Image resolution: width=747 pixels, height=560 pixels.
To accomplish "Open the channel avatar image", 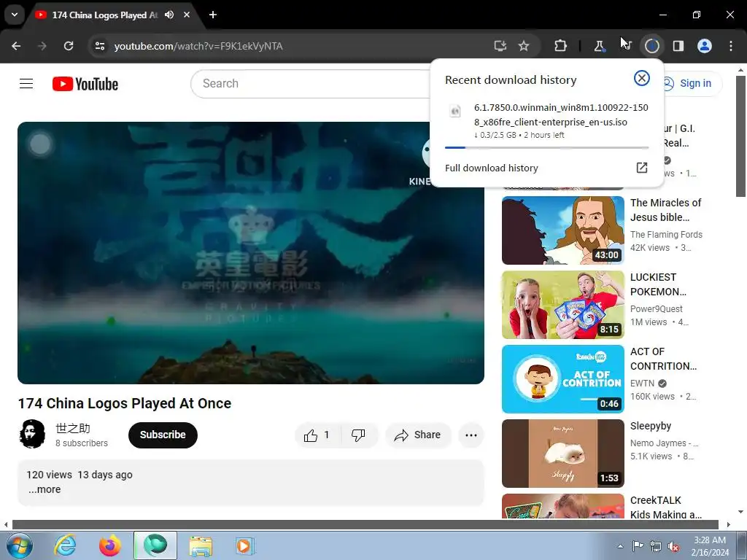I will click(32, 434).
